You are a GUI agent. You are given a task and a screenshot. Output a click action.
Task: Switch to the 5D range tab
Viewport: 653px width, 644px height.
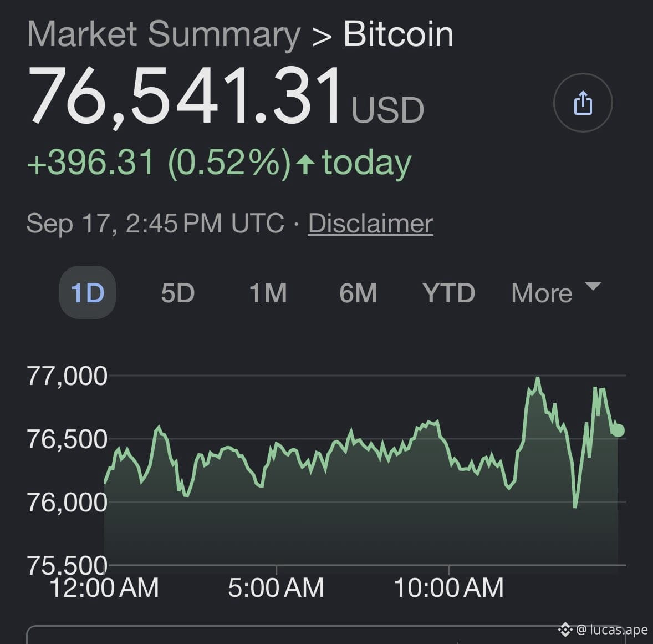[x=178, y=293]
